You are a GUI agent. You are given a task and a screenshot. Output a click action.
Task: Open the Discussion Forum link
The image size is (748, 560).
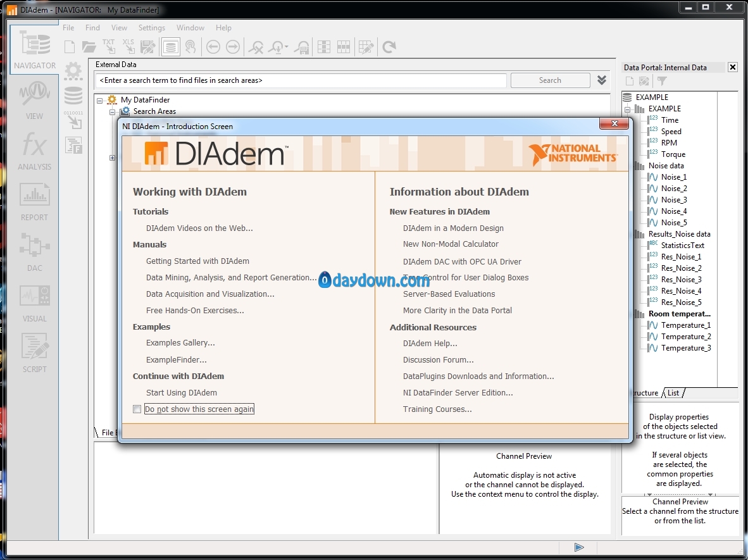click(x=438, y=359)
